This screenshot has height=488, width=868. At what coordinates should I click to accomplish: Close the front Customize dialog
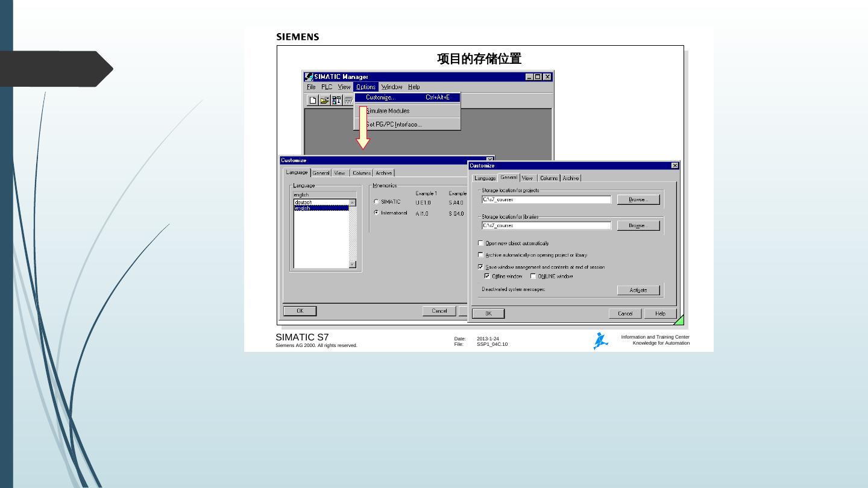(x=675, y=166)
